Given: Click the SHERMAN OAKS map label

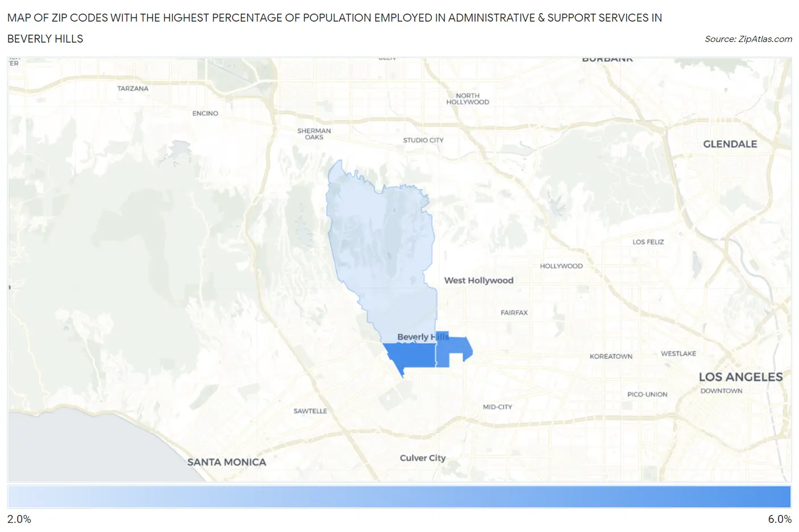Looking at the screenshot, I should (x=314, y=134).
